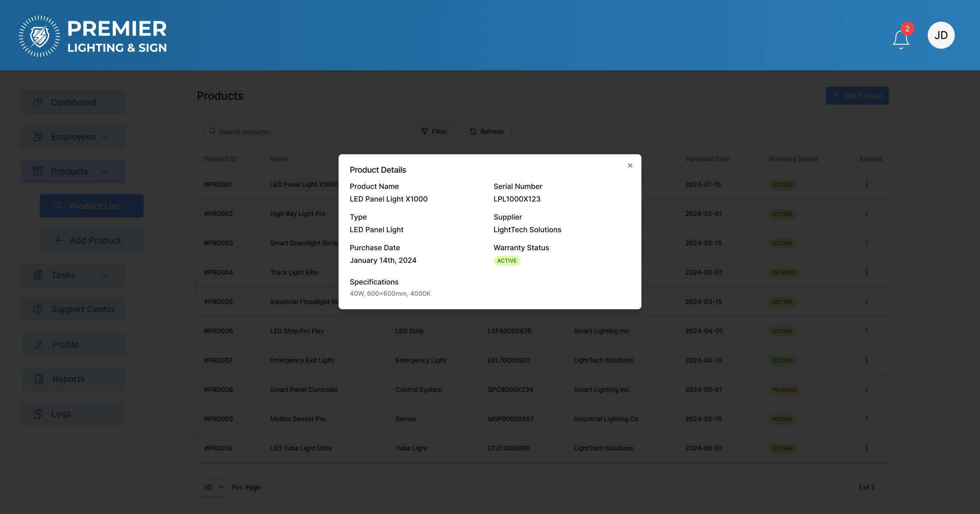Click the Dashboard pie chart icon
This screenshot has width=980, height=514.
pyautogui.click(x=38, y=102)
